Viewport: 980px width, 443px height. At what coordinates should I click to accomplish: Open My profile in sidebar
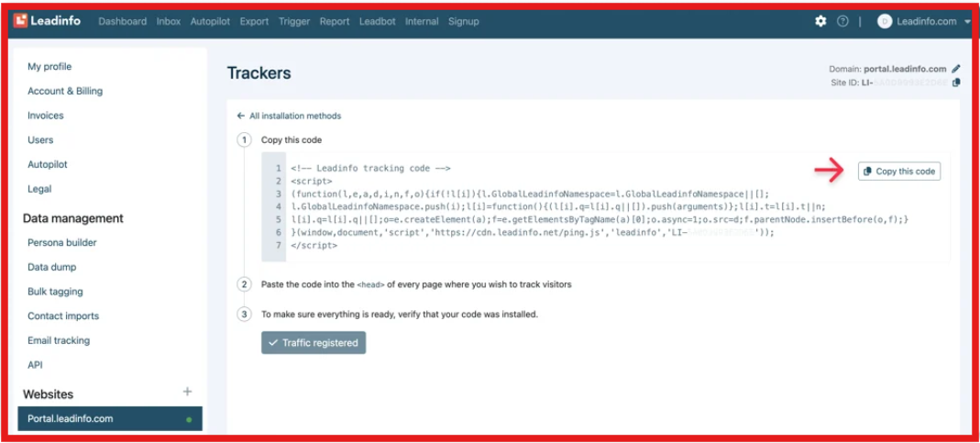coord(50,66)
